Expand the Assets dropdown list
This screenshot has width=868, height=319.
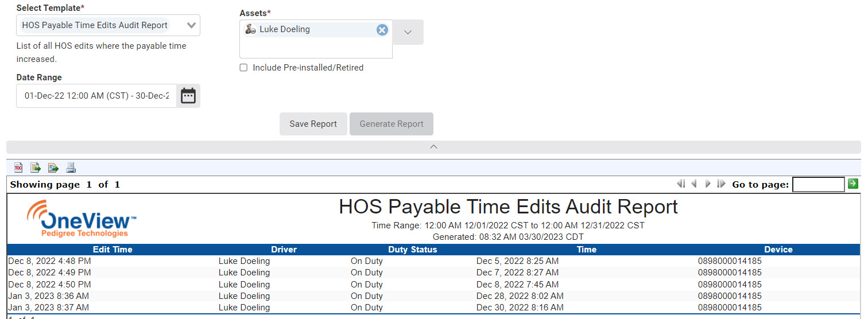tap(408, 32)
